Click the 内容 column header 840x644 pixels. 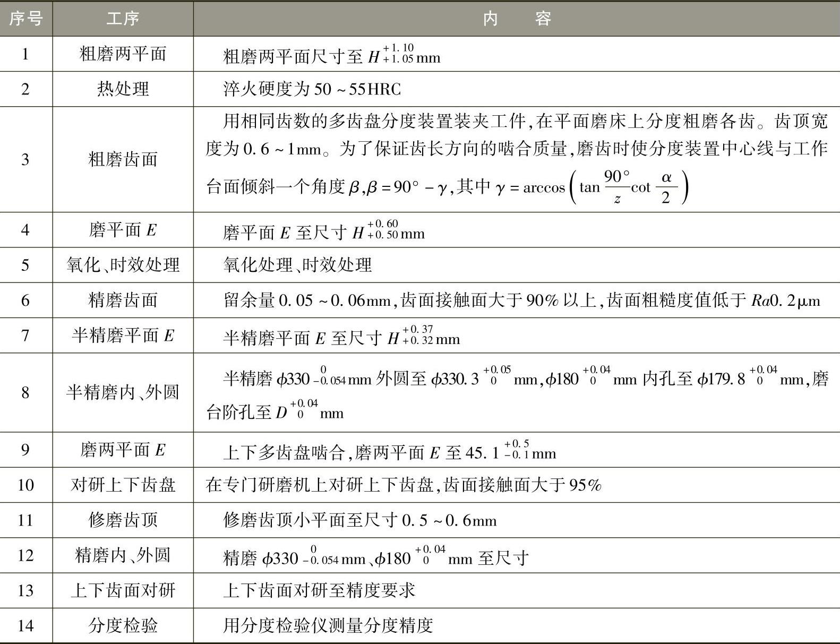point(517,19)
